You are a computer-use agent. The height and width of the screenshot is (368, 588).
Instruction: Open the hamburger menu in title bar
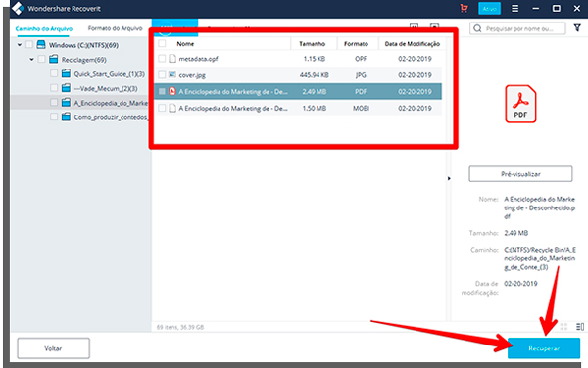(x=515, y=8)
